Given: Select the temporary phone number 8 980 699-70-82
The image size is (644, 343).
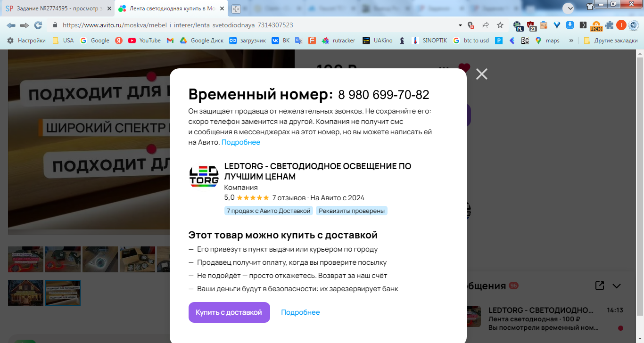Looking at the screenshot, I should (x=384, y=95).
